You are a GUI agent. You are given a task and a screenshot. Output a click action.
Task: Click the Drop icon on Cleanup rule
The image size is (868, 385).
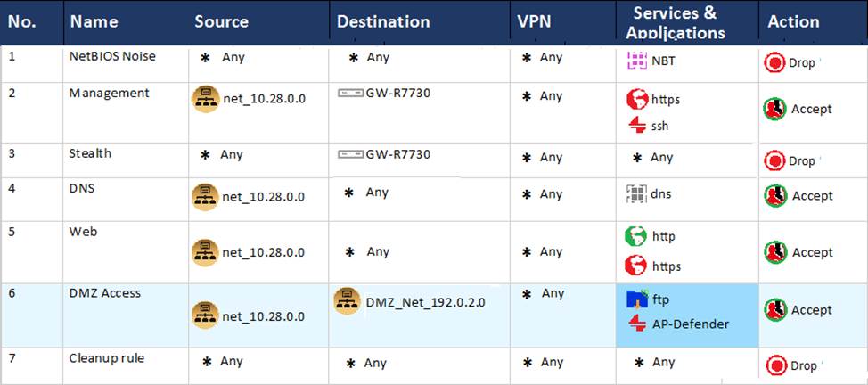pyautogui.click(x=775, y=365)
